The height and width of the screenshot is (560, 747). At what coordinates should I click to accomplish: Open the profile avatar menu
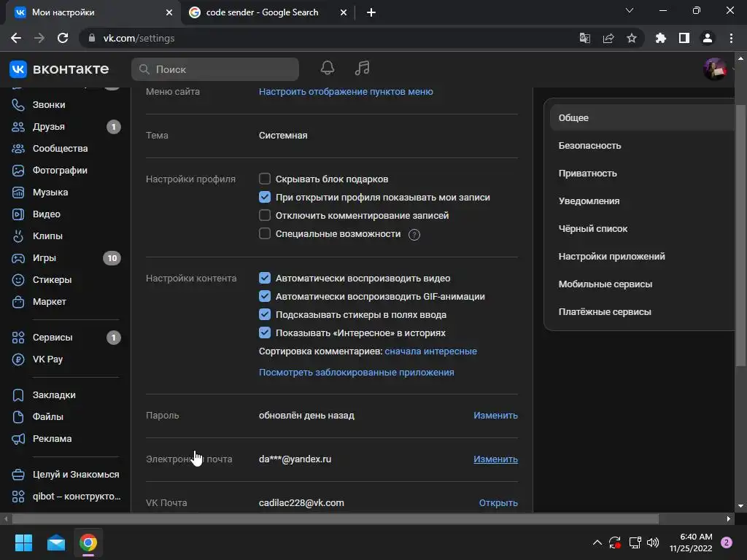point(715,69)
